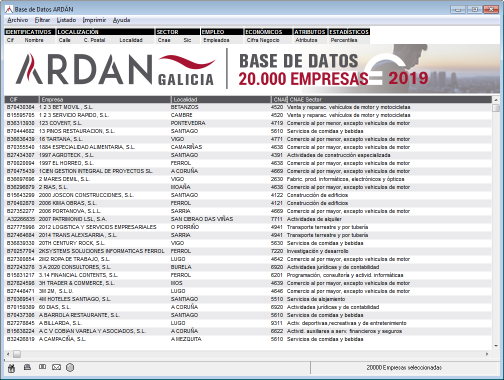
Task: Select row 2012 LOGISTICA Y SERVICIOS EMPRESARIALES
Action: [x=248, y=227]
